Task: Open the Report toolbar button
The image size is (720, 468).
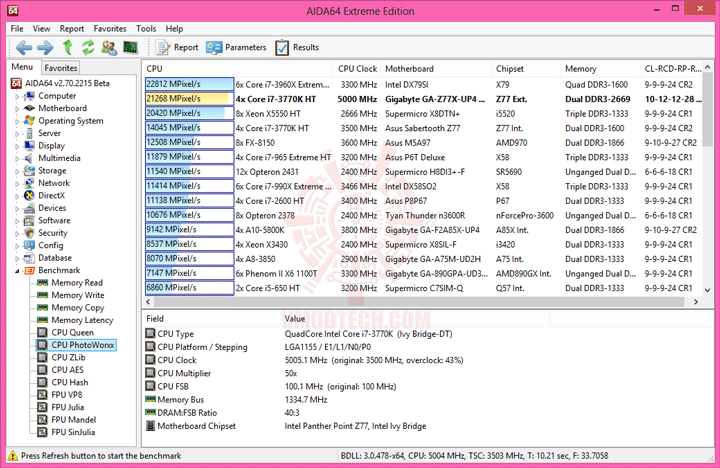Action: click(177, 47)
